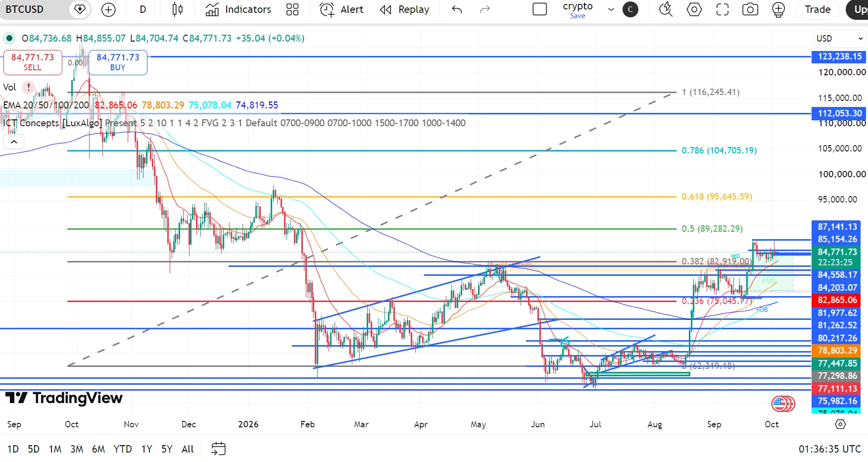Open the USD currency dropdown
This screenshot has height=462, width=868.
tap(839, 38)
